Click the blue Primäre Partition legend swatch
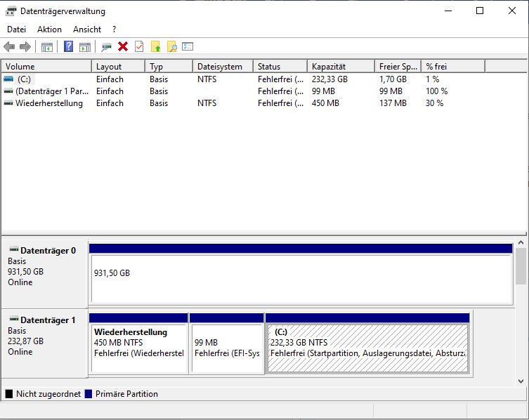This screenshot has width=529, height=420. (x=89, y=394)
